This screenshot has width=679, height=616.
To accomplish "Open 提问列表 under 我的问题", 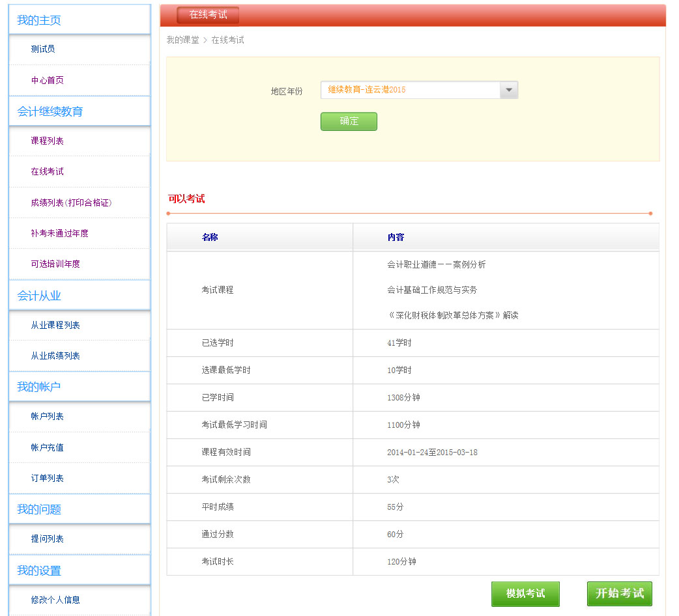I will click(48, 539).
